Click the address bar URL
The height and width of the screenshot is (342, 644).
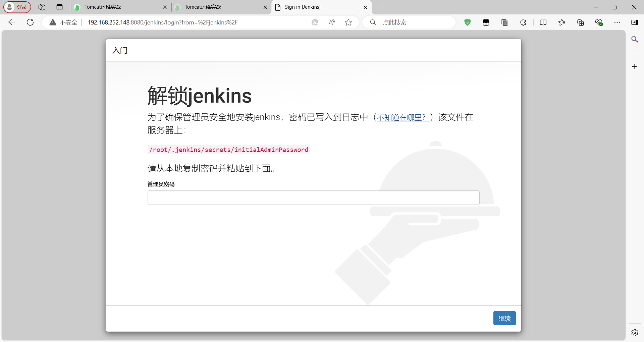point(163,22)
